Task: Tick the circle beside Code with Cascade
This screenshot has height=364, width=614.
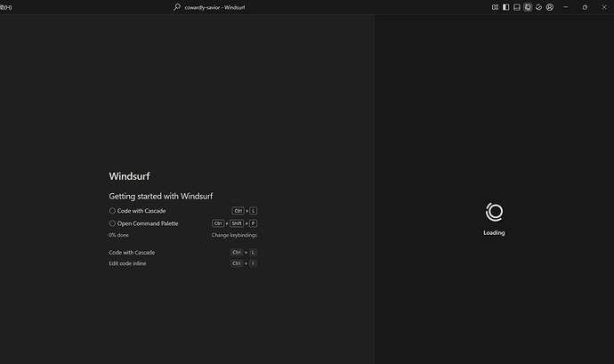Action: [112, 211]
